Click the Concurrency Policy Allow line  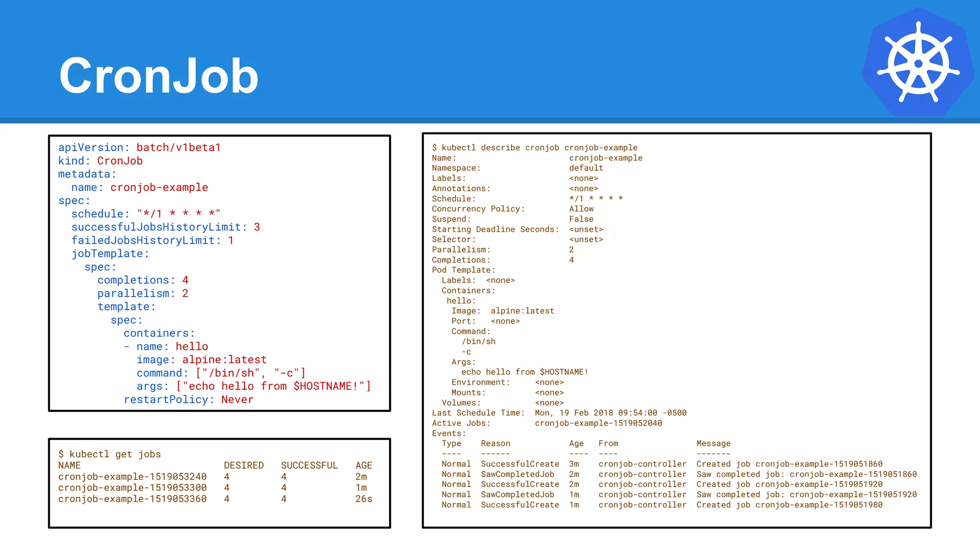pos(512,209)
